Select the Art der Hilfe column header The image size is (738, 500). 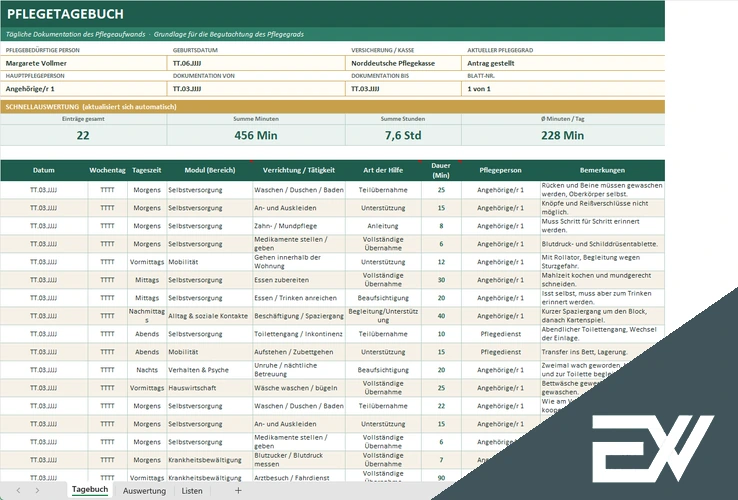point(383,170)
